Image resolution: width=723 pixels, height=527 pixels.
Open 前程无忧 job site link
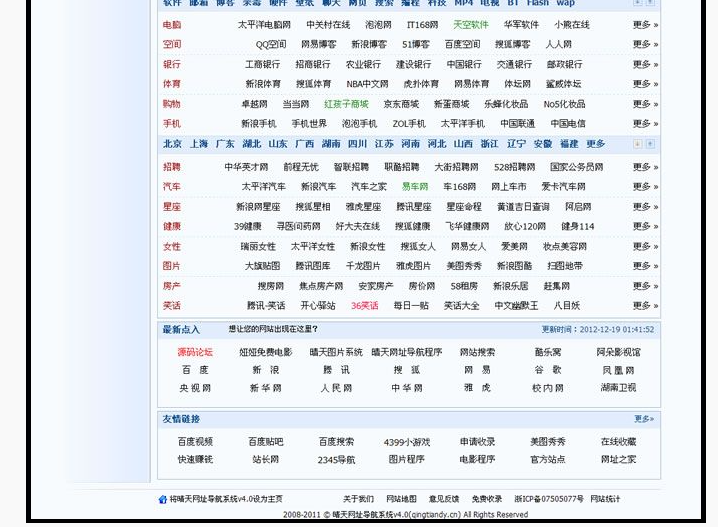tap(301, 167)
